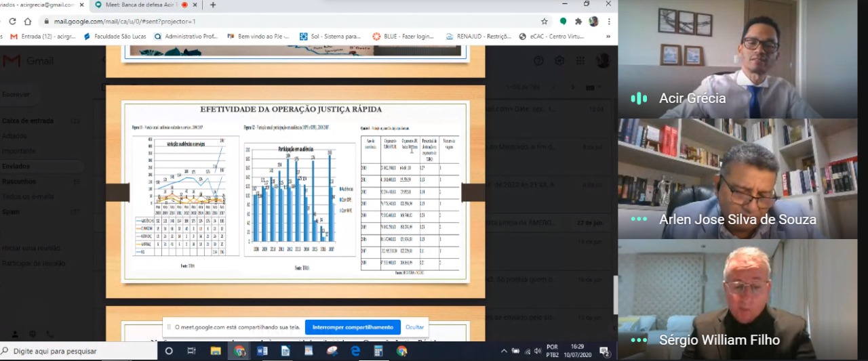
Task: Click the taskbar volume speaker icon
Action: click(x=536, y=351)
